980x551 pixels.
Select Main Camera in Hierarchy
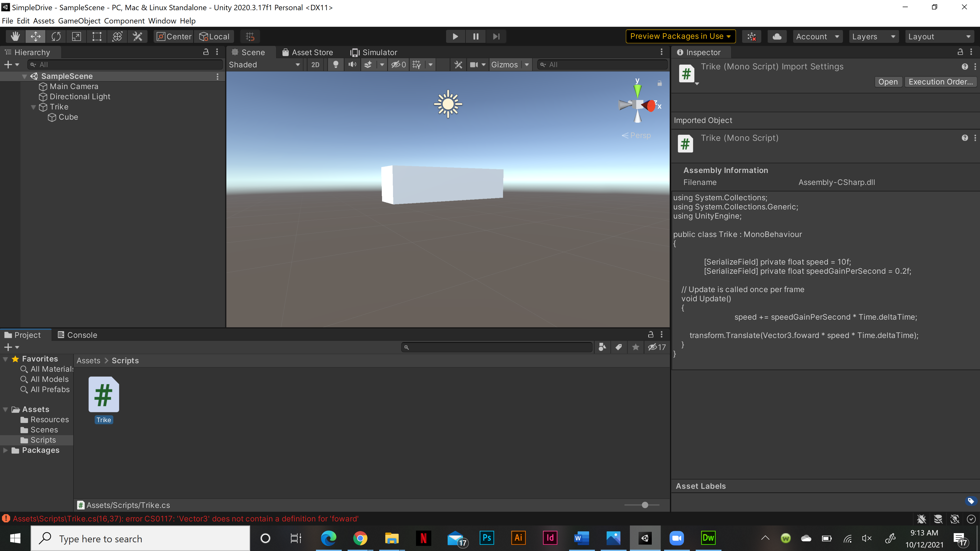click(x=74, y=87)
